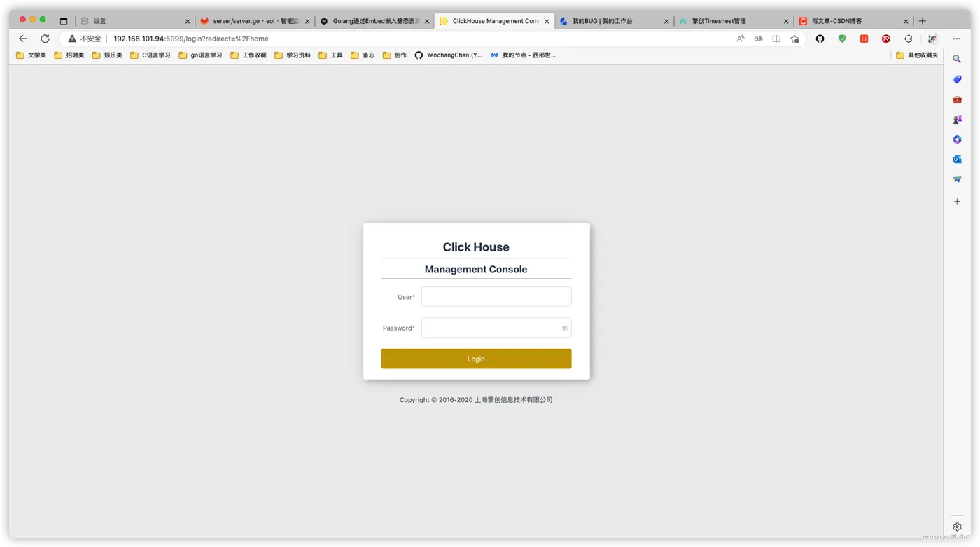Close the 写文章-CSDN博客 tab

tap(906, 21)
